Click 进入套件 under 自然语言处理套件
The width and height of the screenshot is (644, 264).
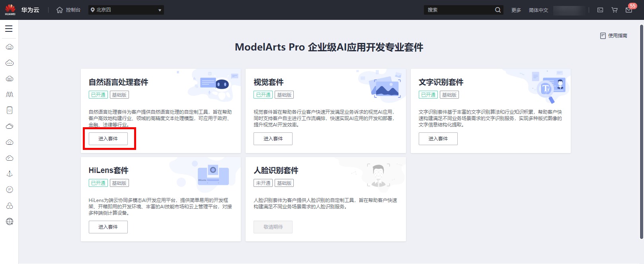pos(108,139)
